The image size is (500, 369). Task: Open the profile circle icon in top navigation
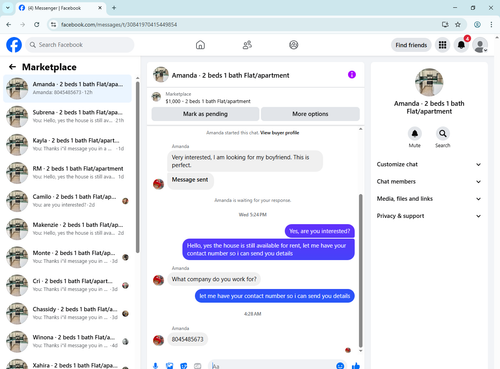[294, 45]
